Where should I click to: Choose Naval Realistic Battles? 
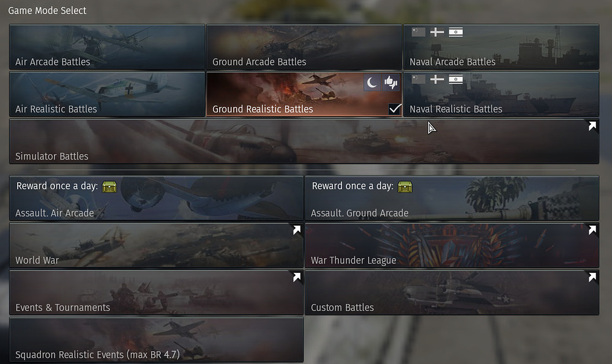[501, 94]
